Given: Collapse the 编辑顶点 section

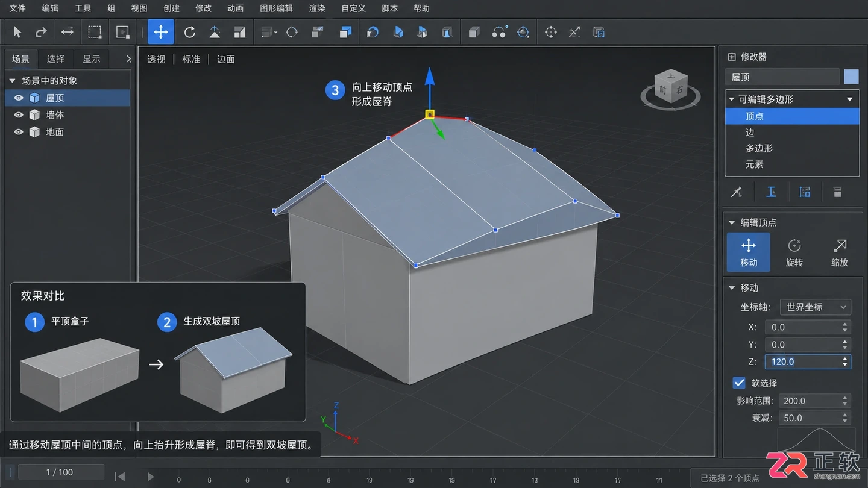Looking at the screenshot, I should click(732, 222).
